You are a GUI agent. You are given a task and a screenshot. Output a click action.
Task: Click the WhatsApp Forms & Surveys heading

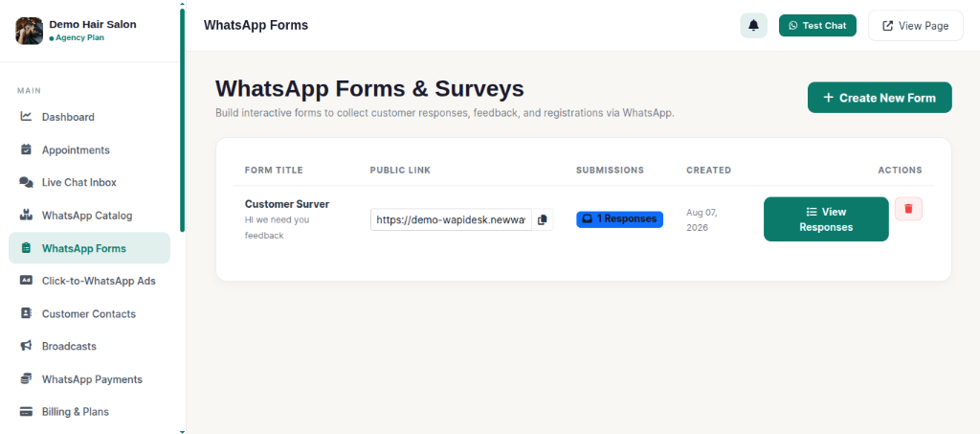pos(370,88)
